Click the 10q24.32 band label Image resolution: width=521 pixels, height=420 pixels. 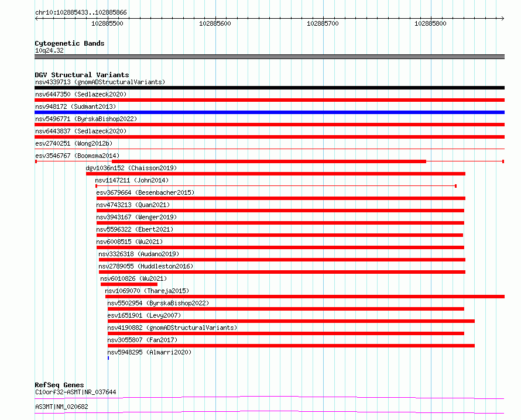(49, 50)
